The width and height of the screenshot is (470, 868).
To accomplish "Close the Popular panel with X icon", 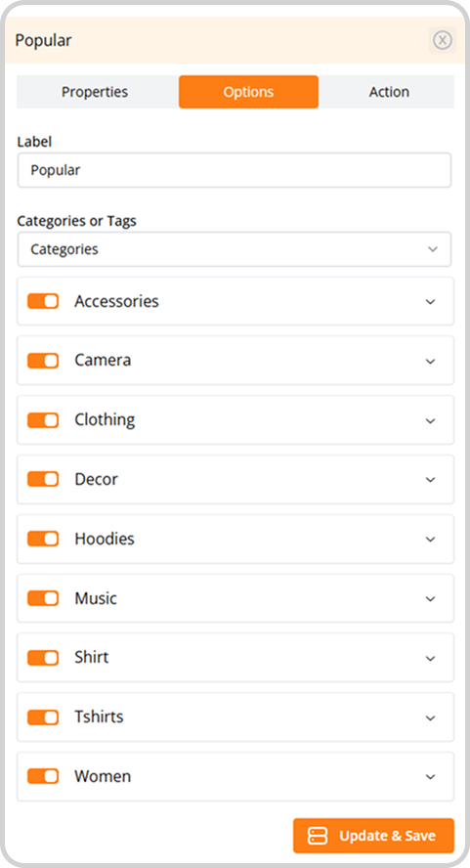I will [x=443, y=40].
